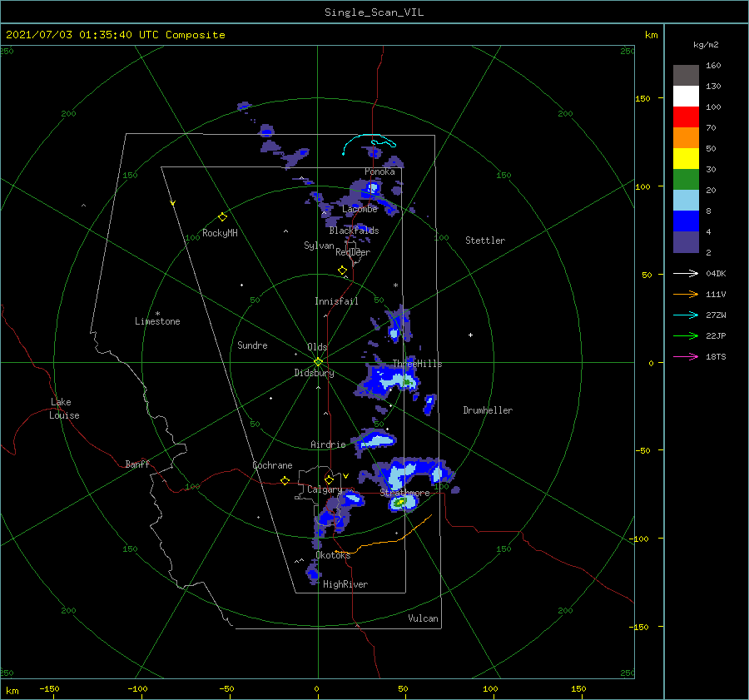The width and height of the screenshot is (749, 700).
Task: Pick the red 70-100 legend swatch
Action: tap(686, 117)
